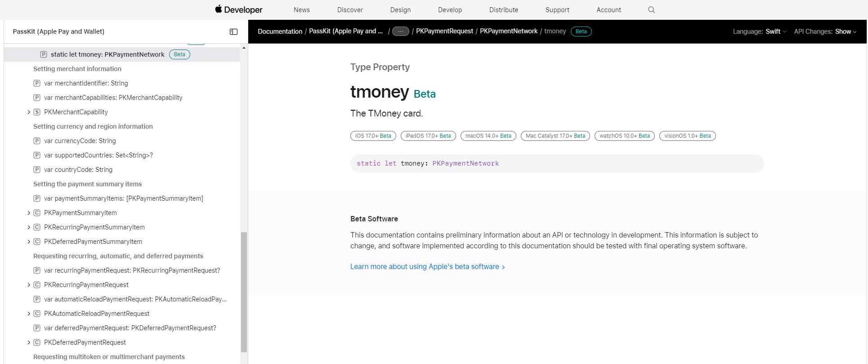Expand PKDeferredPaymentRequest tree item
This screenshot has height=364, width=868.
(29, 342)
